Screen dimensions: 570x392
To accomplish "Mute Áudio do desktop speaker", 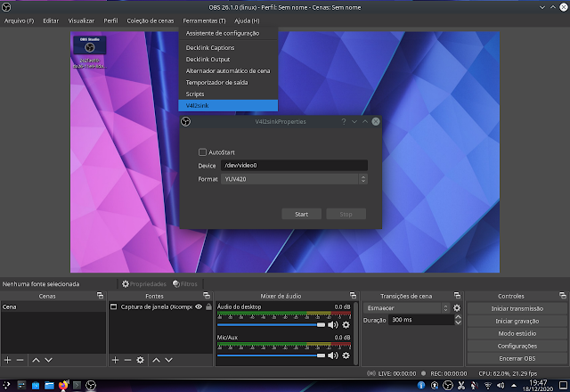I will 333,324.
